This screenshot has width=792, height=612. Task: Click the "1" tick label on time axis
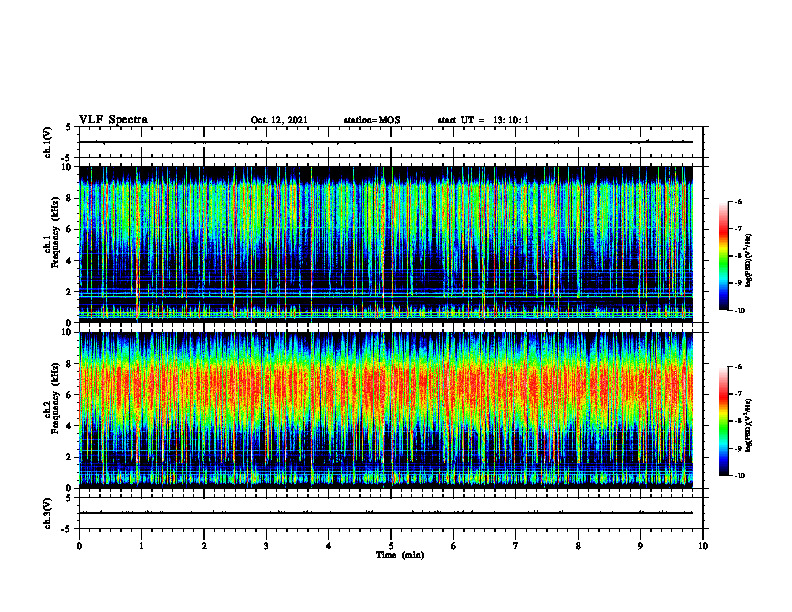tap(141, 546)
